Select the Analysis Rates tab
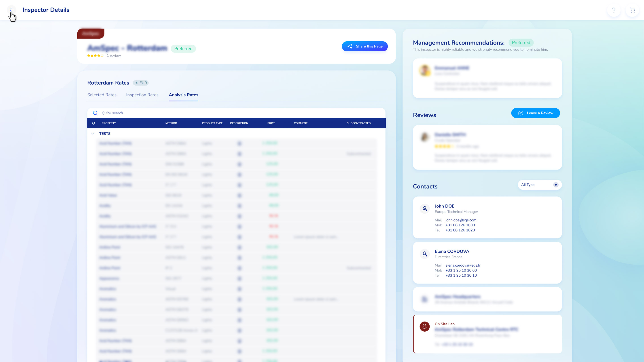Viewport: 644px width, 362px height. click(x=184, y=95)
